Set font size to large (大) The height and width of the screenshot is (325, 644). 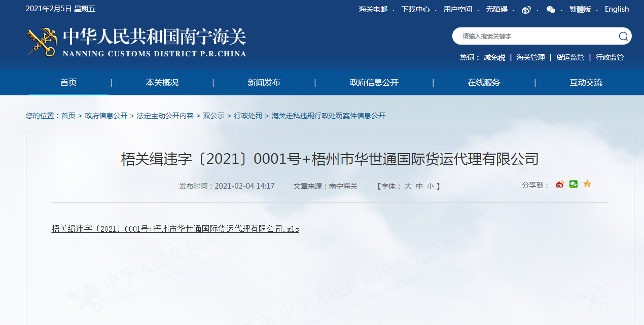tap(408, 186)
